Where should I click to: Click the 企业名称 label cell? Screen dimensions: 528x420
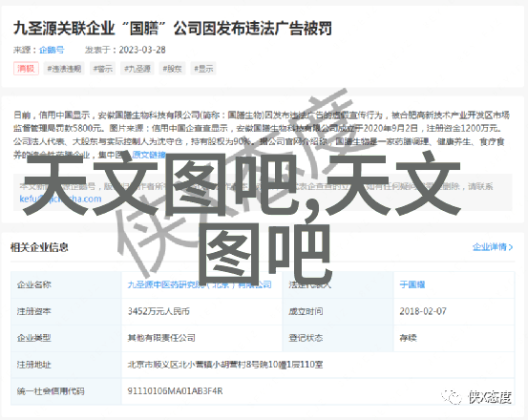[x=66, y=285]
